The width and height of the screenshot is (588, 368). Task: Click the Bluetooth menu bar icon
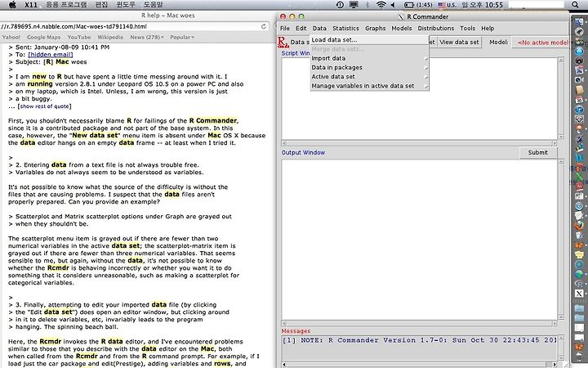[367, 5]
